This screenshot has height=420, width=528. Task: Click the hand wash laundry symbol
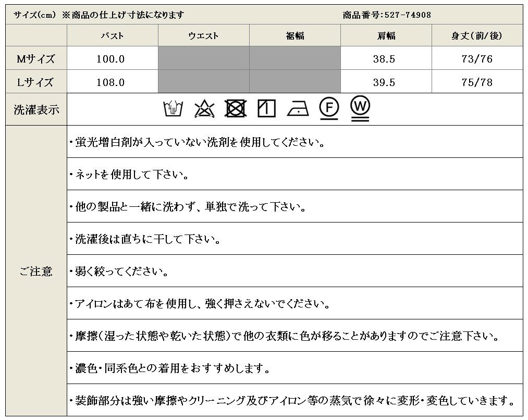click(x=173, y=108)
